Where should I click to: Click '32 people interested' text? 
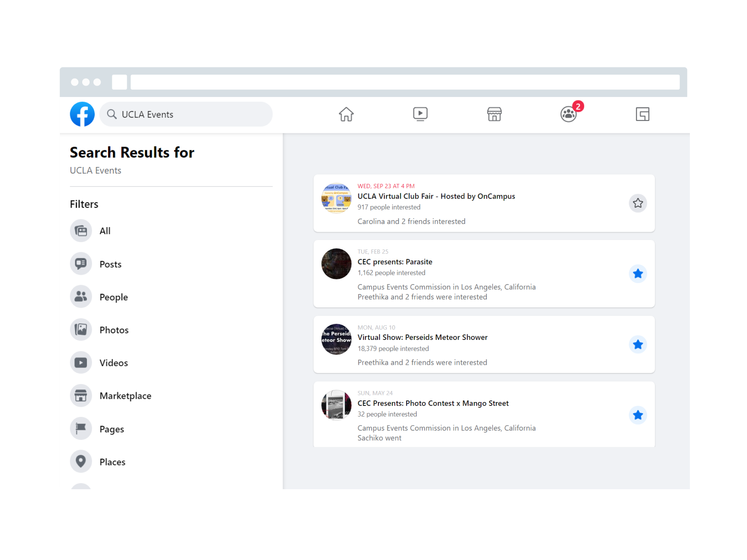pyautogui.click(x=387, y=414)
